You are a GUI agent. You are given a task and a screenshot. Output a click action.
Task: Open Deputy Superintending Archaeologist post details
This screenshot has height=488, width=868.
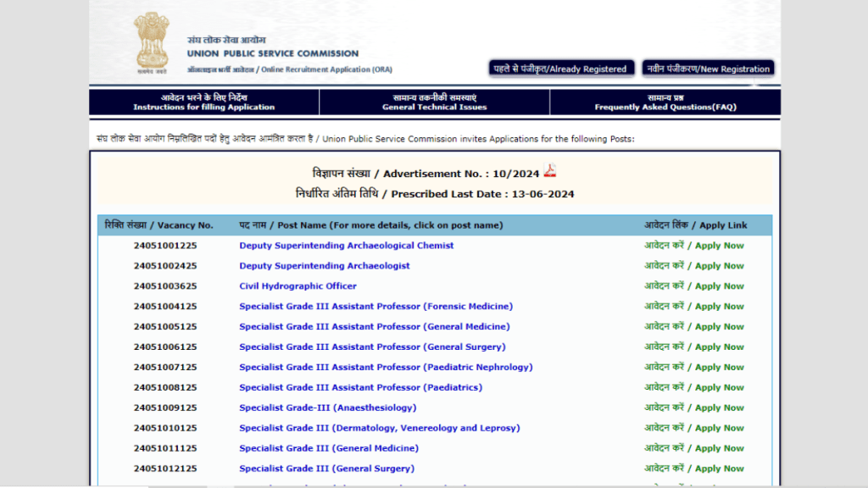tap(324, 265)
